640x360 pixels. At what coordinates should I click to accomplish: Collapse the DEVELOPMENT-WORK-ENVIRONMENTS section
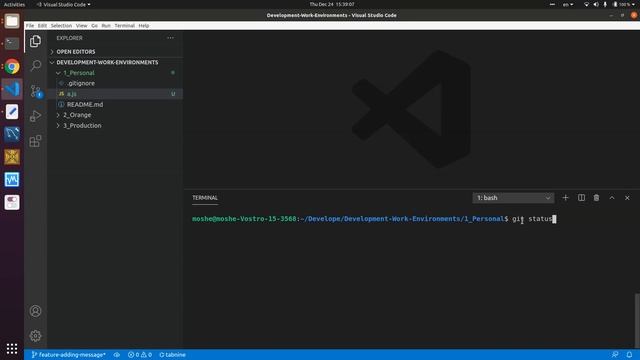pos(115,62)
